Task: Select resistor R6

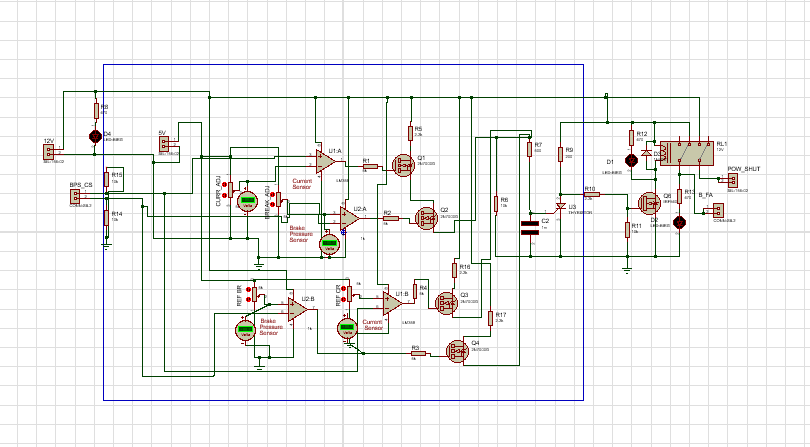Action: (496, 203)
